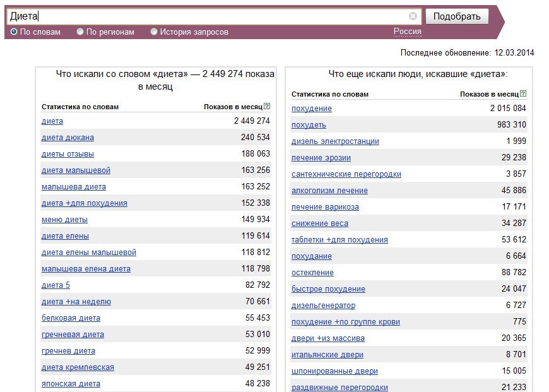Click the 'Последнее обновление: 12.03.2014' text
Screen dimensions: 549x392
click(x=467, y=53)
